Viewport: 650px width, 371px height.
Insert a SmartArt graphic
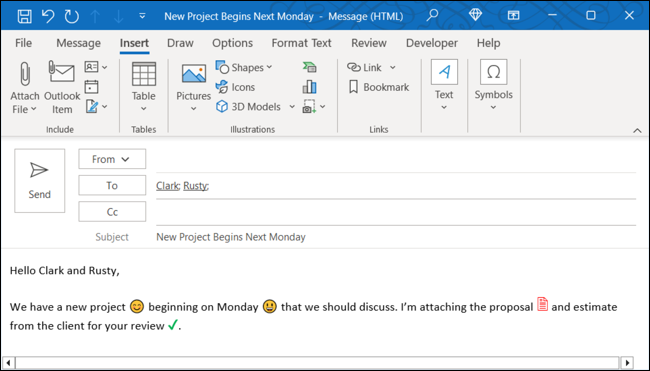coord(309,67)
